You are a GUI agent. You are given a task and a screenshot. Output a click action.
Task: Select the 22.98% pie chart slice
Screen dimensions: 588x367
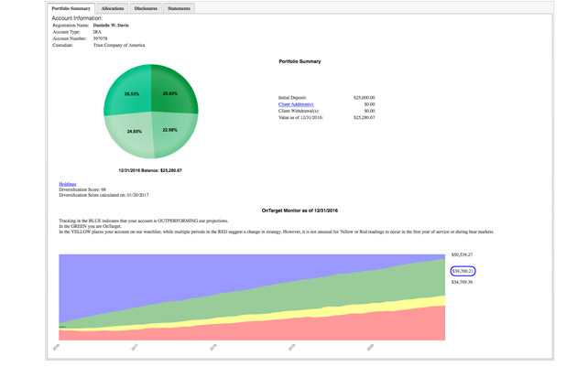(169, 130)
